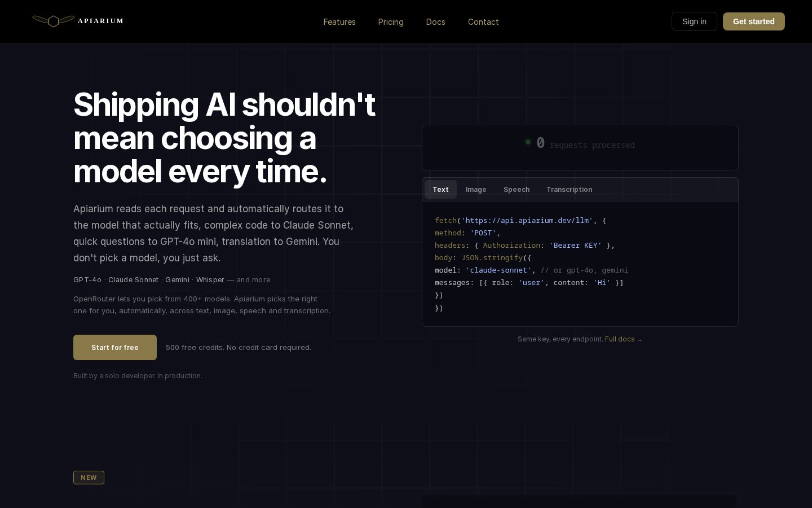This screenshot has width=812, height=508.
Task: Click the fetch URL code line
Action: click(520, 221)
